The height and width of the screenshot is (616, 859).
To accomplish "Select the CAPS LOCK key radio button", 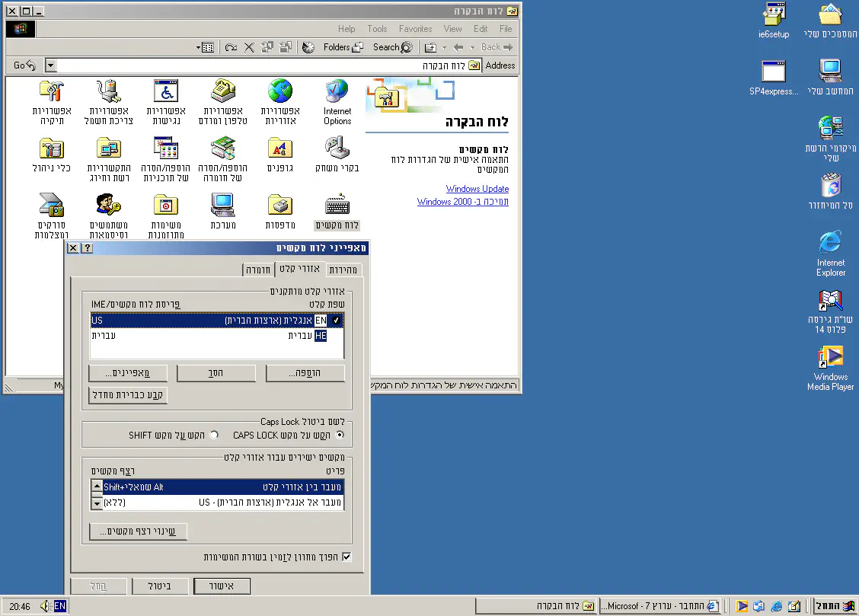I will tap(339, 435).
